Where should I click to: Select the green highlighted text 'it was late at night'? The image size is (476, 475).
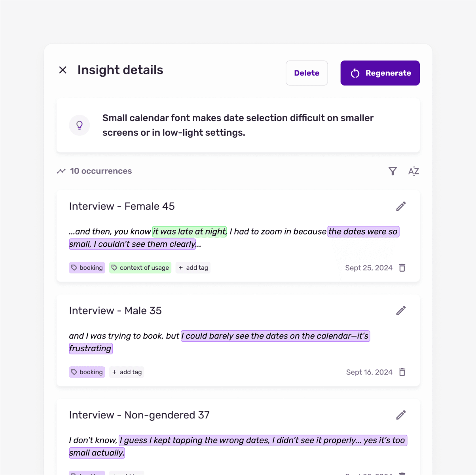click(189, 231)
